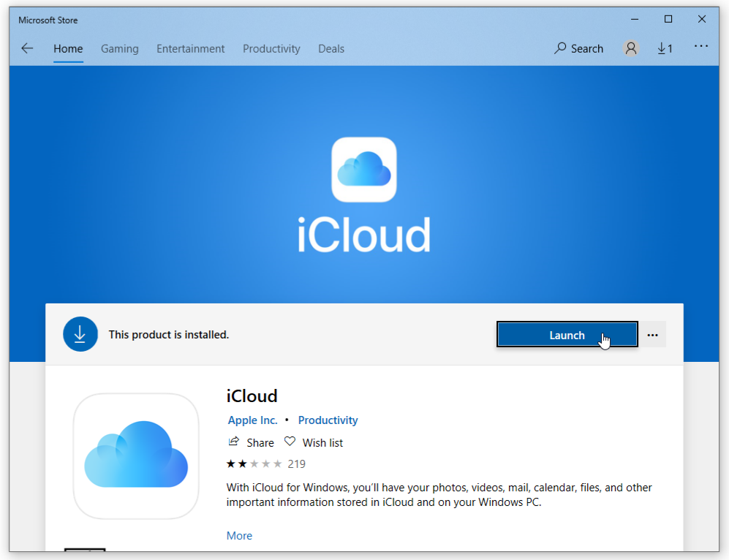Screen dimensions: 729x560
Task: Close the Microsoft Store window
Action: [x=702, y=20]
